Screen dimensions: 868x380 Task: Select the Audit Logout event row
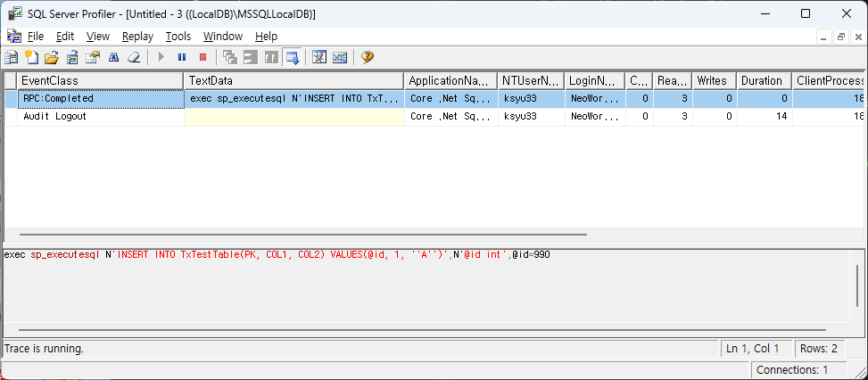(54, 116)
